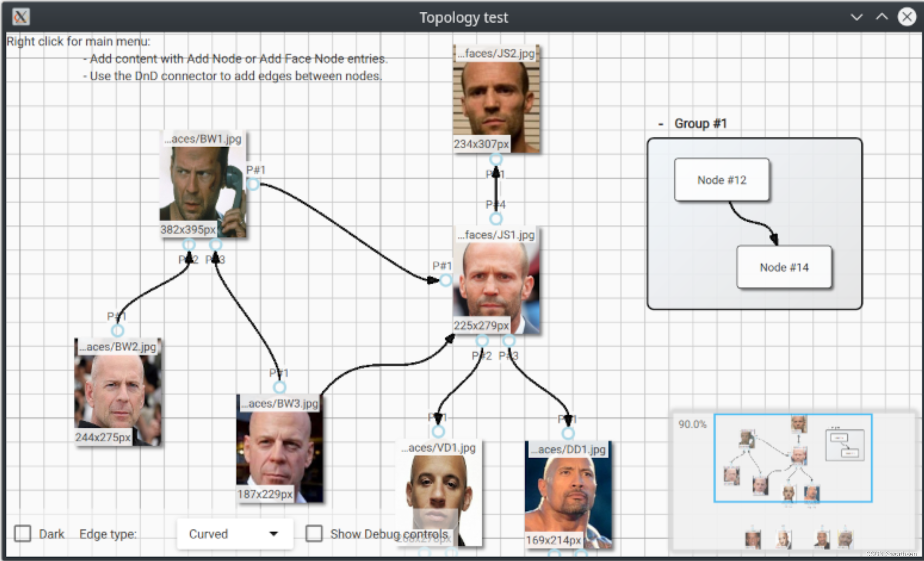This screenshot has width=924, height=561.
Task: Toggle Show Debug controls checkbox
Action: tap(314, 533)
